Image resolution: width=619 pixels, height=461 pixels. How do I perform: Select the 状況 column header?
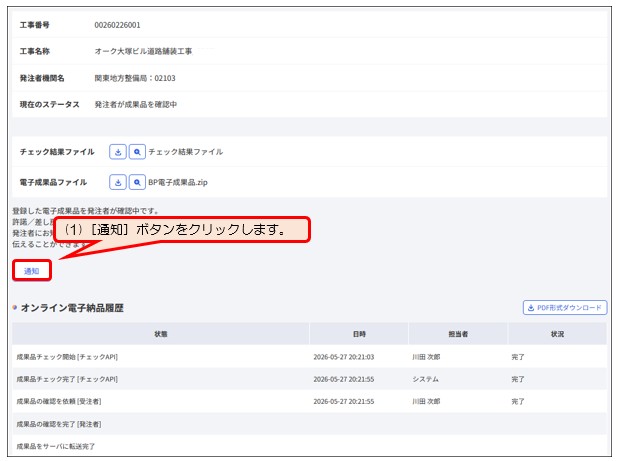click(557, 334)
